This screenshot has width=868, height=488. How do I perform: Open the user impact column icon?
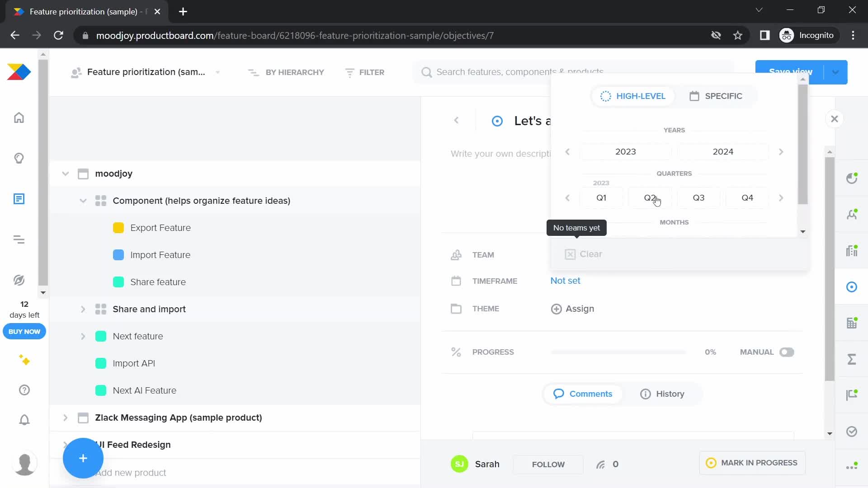852,215
